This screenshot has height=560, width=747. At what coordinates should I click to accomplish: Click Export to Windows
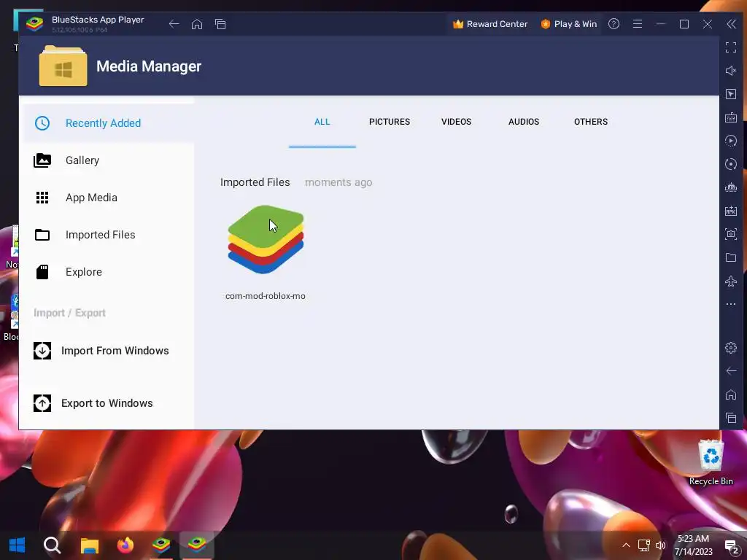93,403
